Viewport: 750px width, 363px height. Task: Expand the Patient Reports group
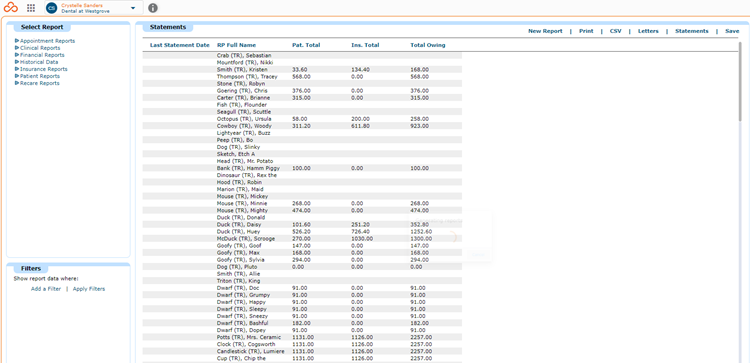click(x=40, y=76)
